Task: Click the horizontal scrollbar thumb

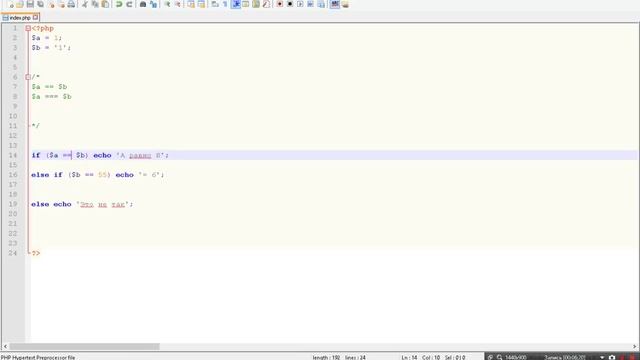Action: pyautogui.click(x=84, y=347)
